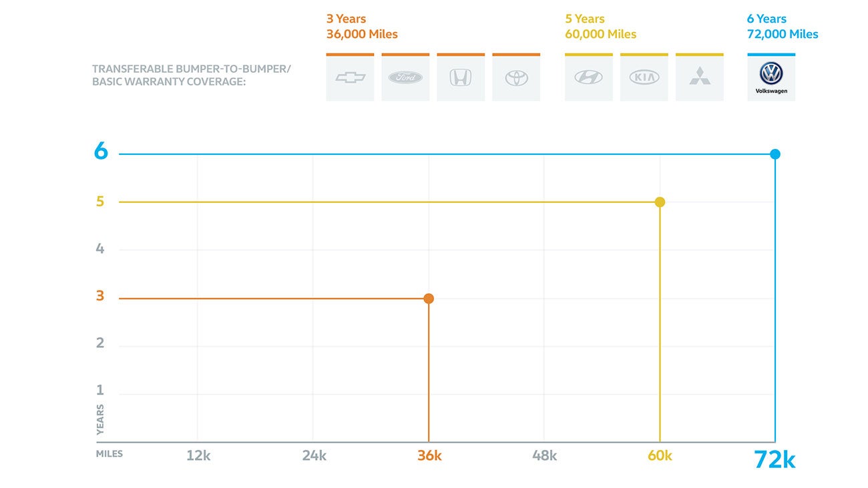This screenshot has height=488, width=868.
Task: Click the "5 Years 60,000 Miles" heading
Action: point(600,27)
